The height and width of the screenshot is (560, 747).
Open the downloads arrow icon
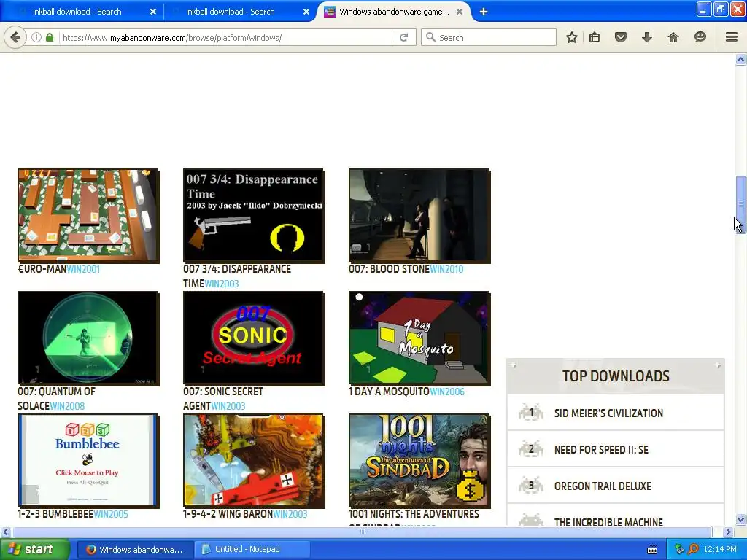(646, 37)
